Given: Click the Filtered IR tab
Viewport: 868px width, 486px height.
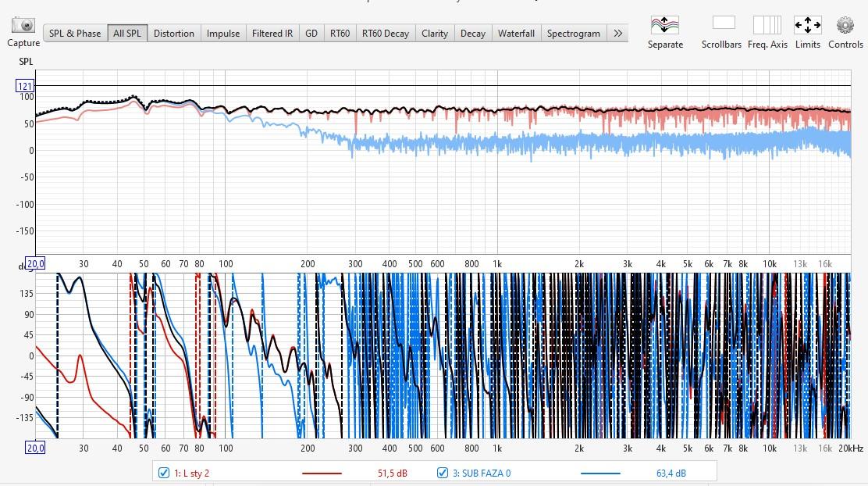Looking at the screenshot, I should 272,34.
